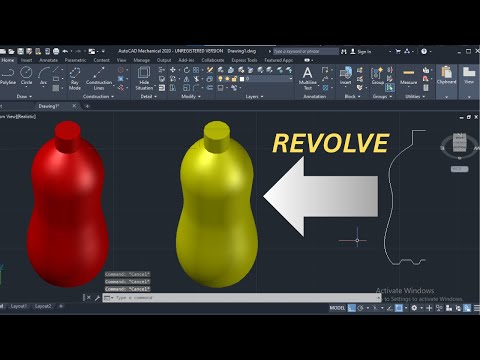Open the layer name dropdown list
This screenshot has width=480, height=360.
pos(291,79)
